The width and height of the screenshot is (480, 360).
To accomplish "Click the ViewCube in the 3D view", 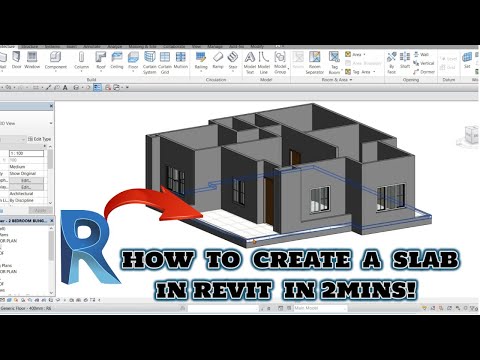I will [471, 135].
